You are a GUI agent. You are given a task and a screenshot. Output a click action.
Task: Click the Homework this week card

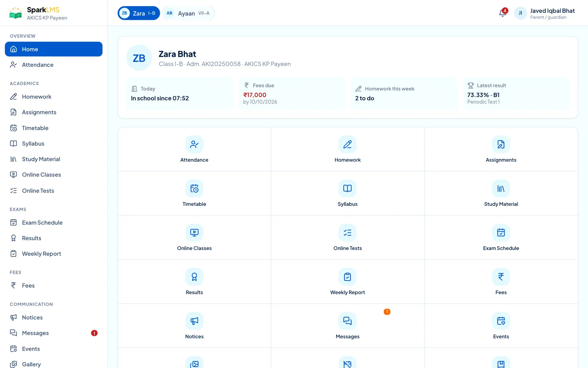pyautogui.click(x=404, y=94)
